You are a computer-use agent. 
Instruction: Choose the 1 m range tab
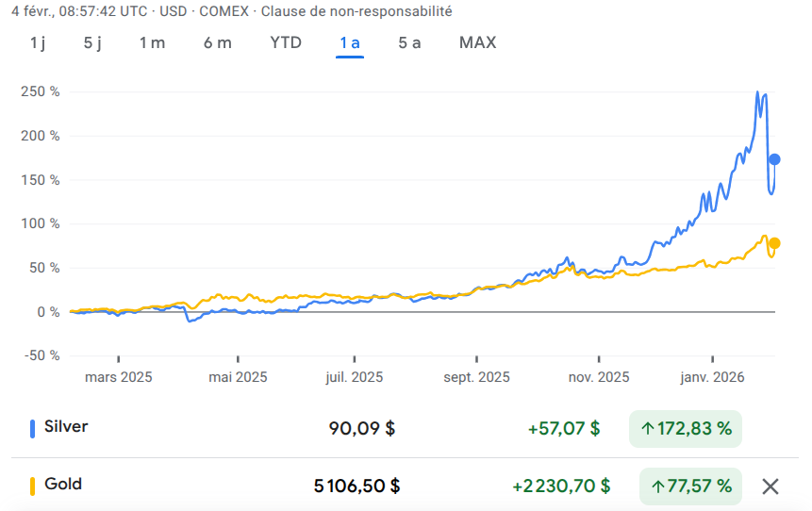click(152, 42)
